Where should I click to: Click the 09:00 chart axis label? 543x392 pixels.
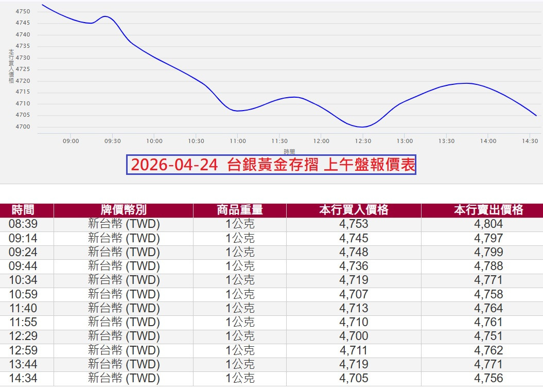tap(71, 141)
